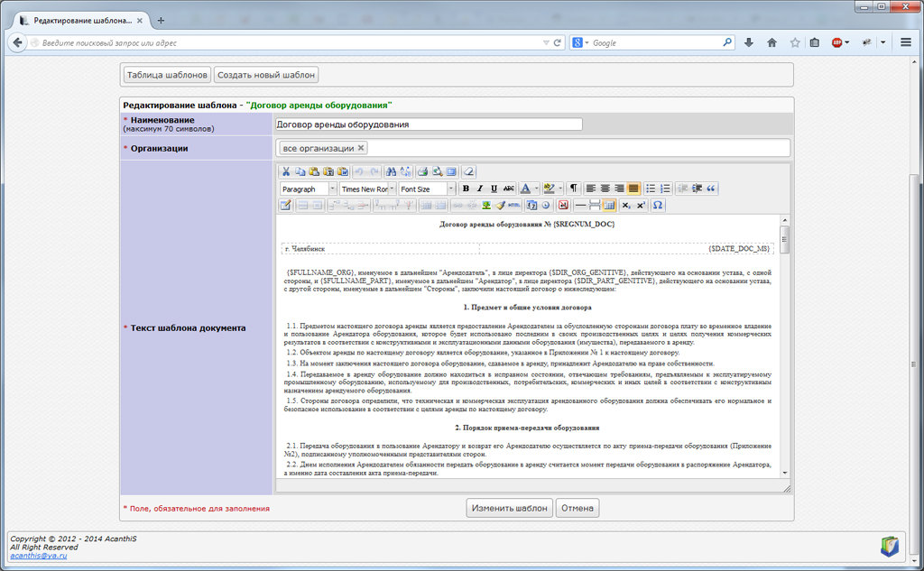Apply superscript formatting

(x=641, y=205)
